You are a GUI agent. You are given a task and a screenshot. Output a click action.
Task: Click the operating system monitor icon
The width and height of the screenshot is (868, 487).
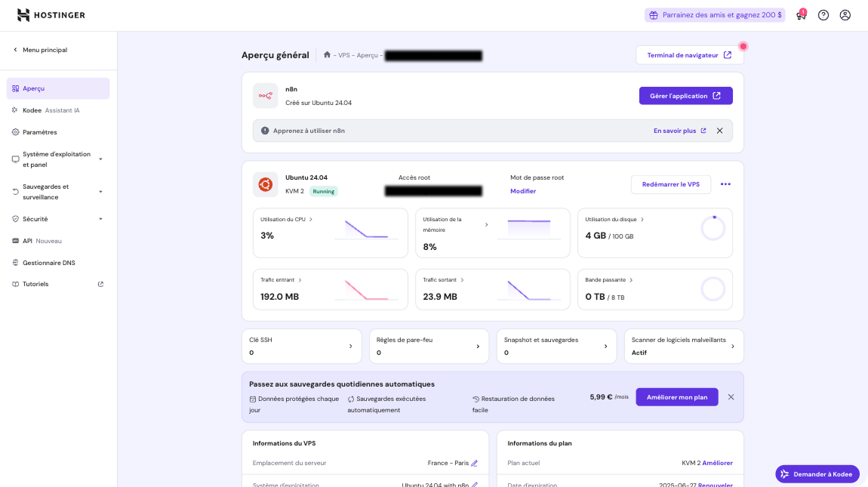point(16,159)
